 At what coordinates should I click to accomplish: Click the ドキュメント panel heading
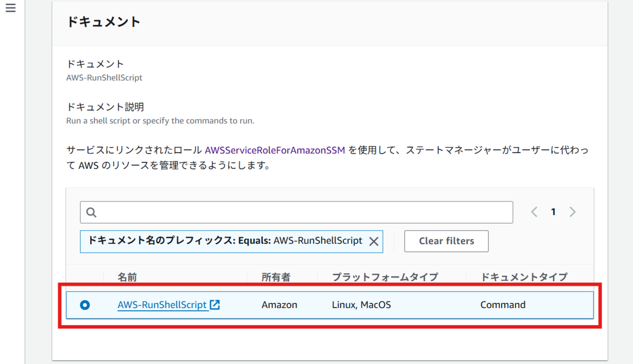103,22
